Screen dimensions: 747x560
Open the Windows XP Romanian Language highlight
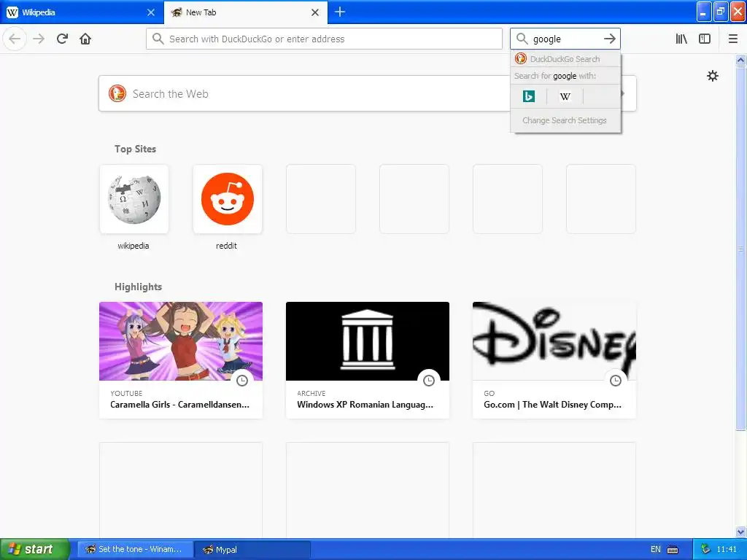pyautogui.click(x=368, y=360)
